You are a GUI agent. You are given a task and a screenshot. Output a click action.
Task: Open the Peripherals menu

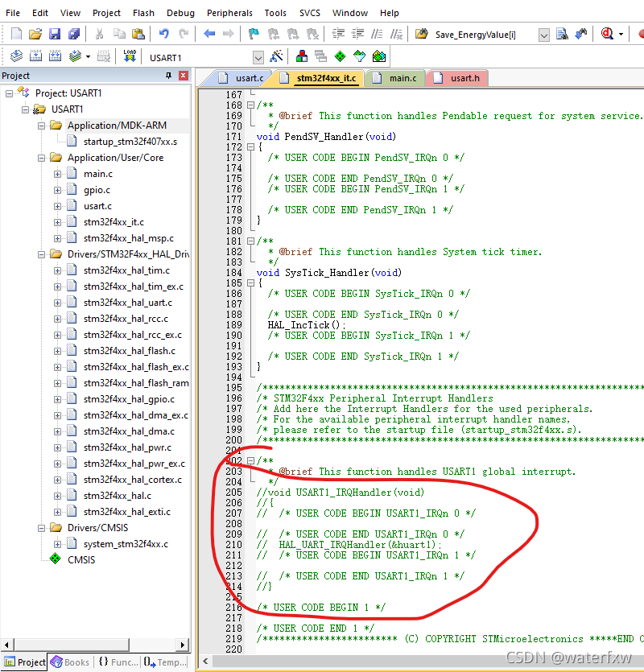tap(229, 13)
